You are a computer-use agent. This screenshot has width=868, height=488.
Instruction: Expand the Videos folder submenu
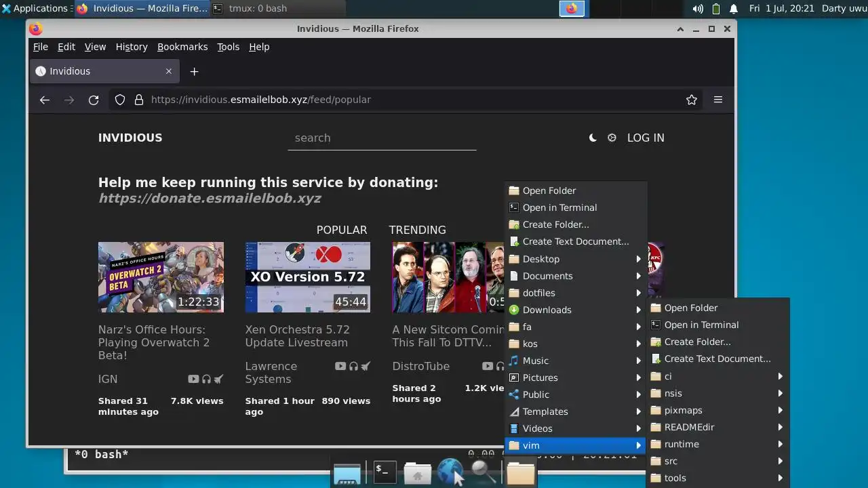pyautogui.click(x=576, y=428)
